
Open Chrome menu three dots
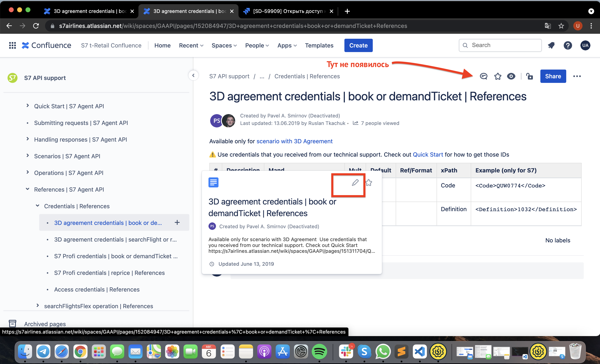591,26
